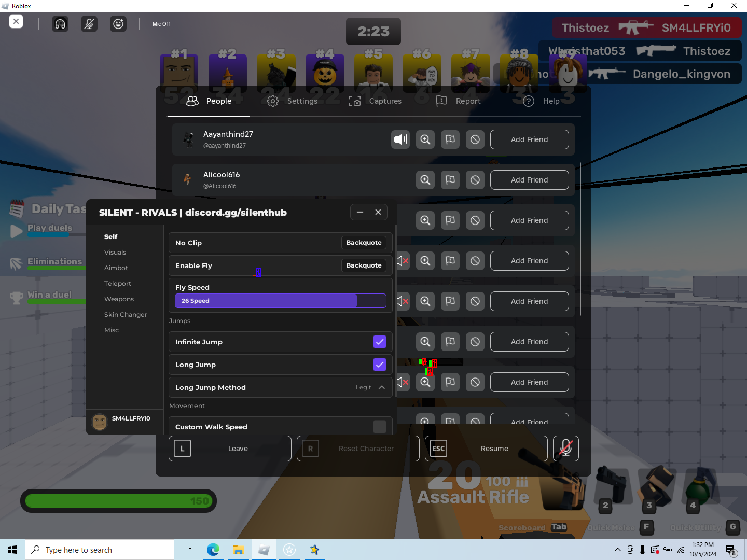Image resolution: width=747 pixels, height=560 pixels.
Task: Add Aayanthind27 as a friend
Action: (x=530, y=139)
